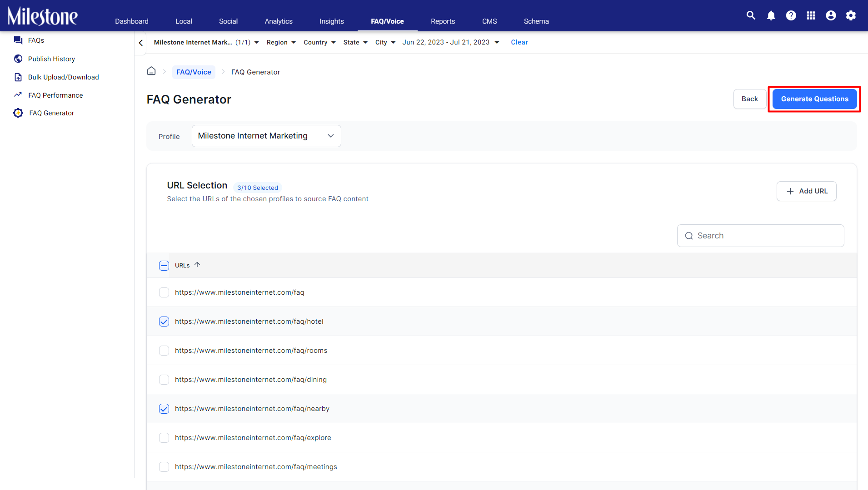Click the Bulk Upload/Download file icon

tap(18, 77)
